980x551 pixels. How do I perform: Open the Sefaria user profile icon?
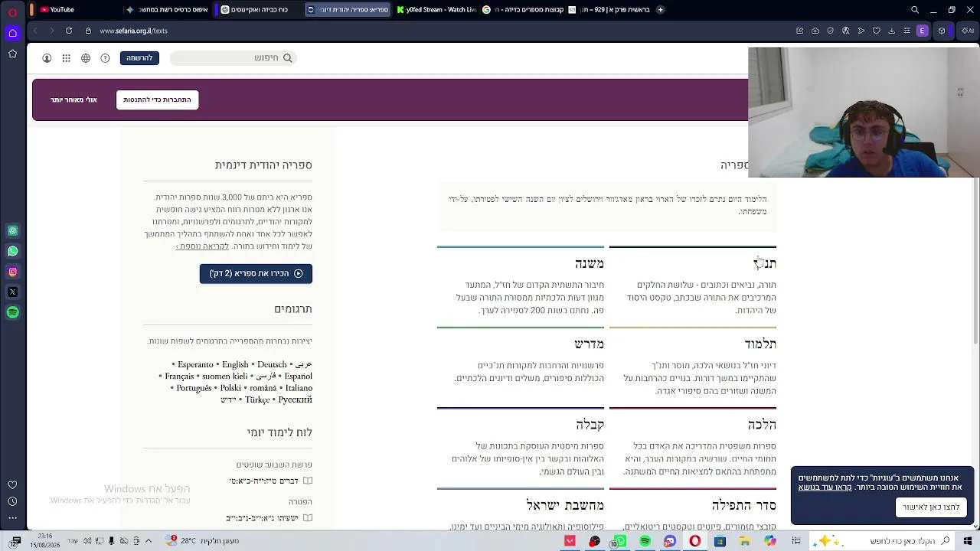pos(47,58)
